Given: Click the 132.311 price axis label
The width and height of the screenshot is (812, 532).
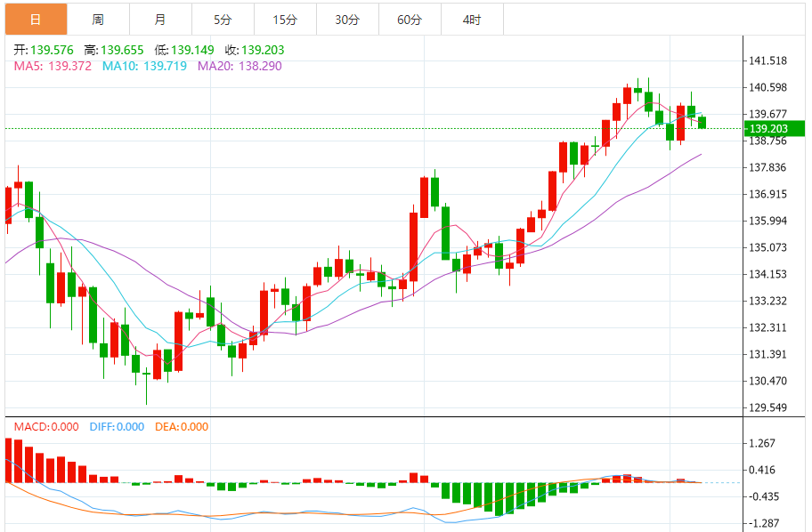Looking at the screenshot, I should (x=768, y=327).
